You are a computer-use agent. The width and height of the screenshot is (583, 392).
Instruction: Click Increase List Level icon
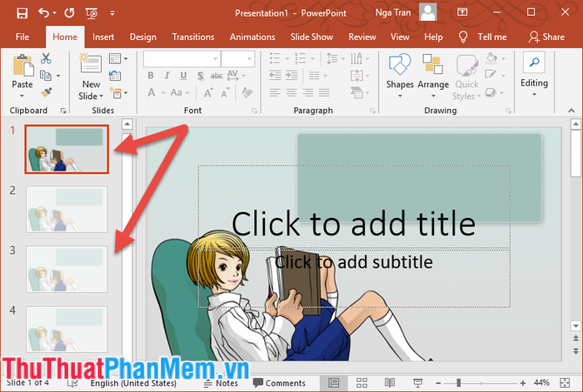[291, 76]
